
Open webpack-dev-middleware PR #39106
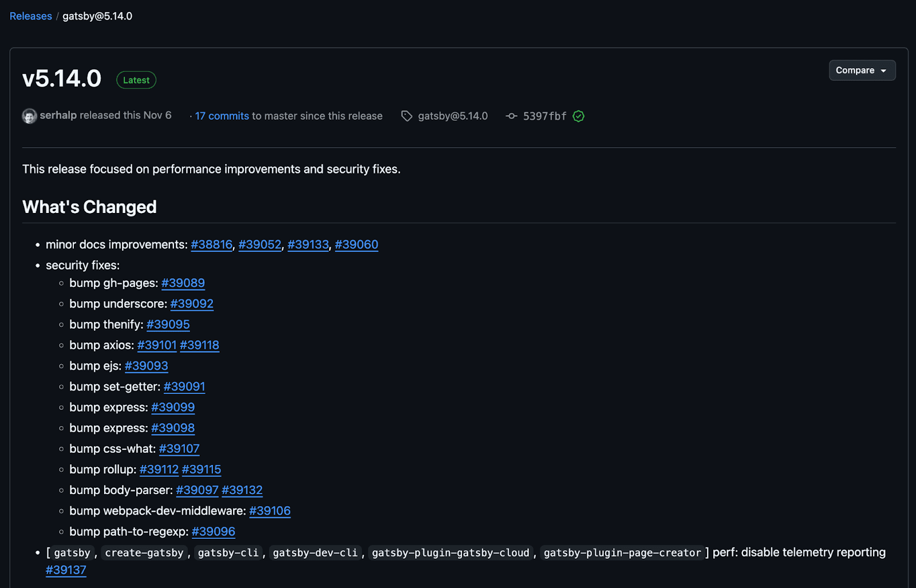(x=270, y=511)
